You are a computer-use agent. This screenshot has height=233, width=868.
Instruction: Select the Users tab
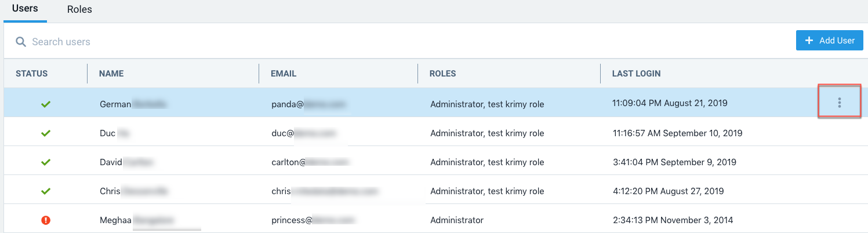[25, 9]
